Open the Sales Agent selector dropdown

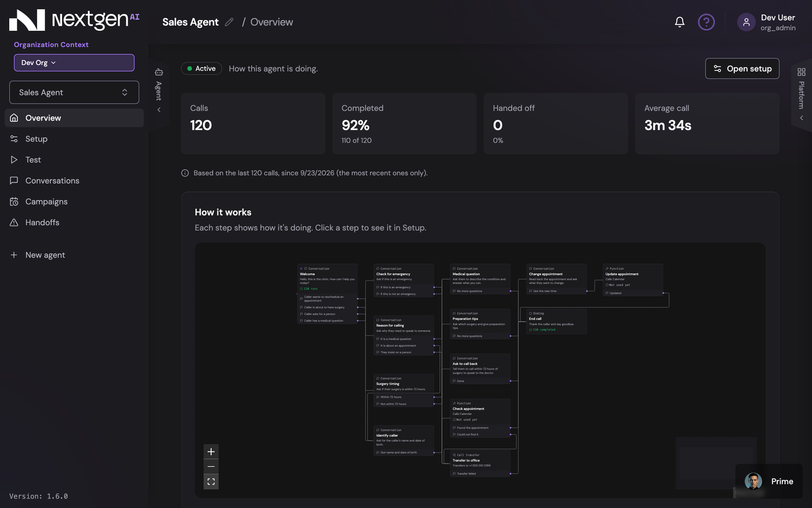click(74, 92)
